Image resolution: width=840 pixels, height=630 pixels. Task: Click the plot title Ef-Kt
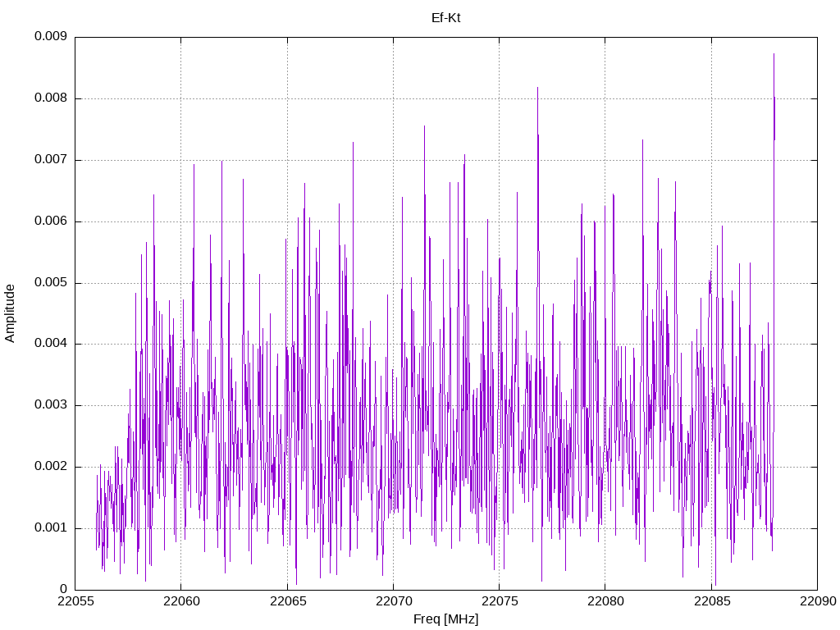445,18
